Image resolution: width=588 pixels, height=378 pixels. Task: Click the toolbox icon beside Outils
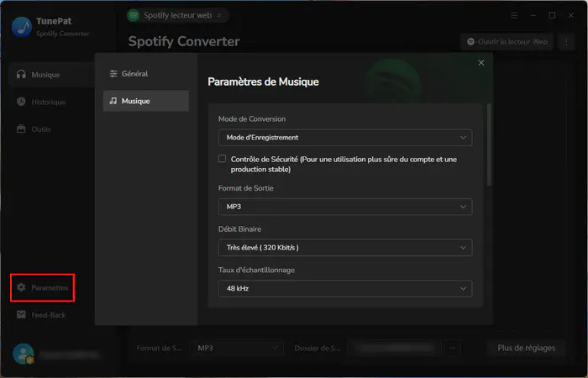point(21,129)
